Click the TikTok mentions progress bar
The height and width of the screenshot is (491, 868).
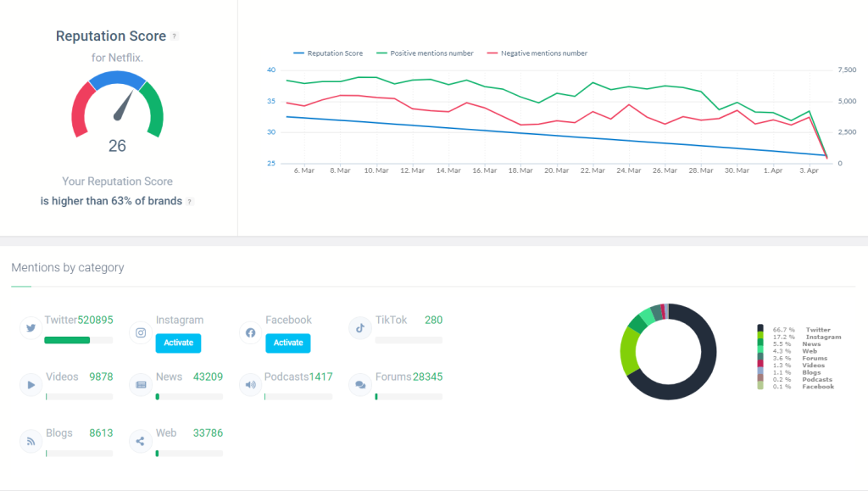(x=409, y=340)
